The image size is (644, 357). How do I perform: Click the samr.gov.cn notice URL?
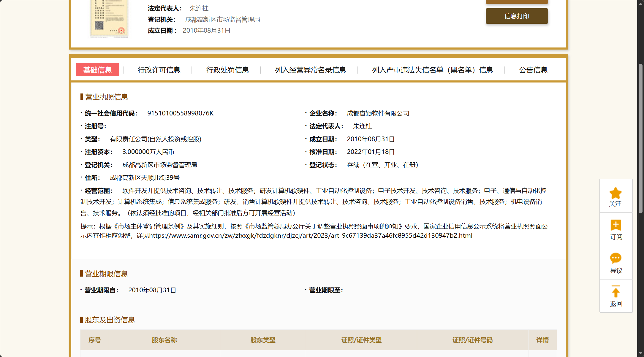point(311,236)
